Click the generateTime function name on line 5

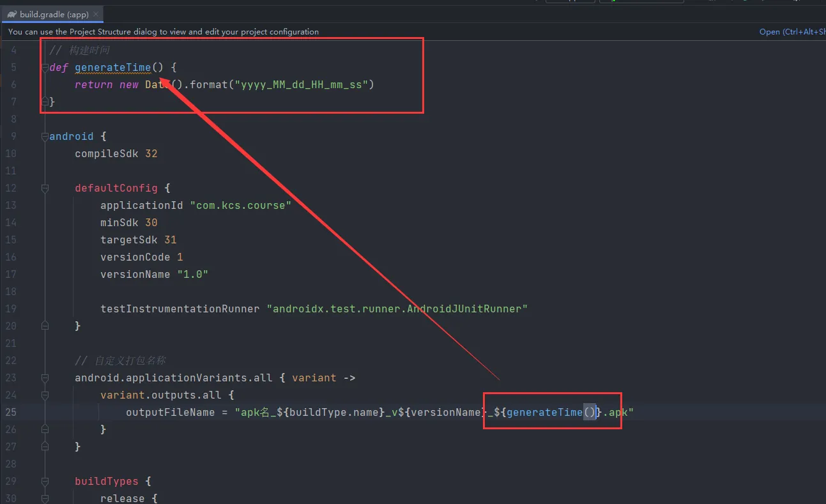pos(113,67)
